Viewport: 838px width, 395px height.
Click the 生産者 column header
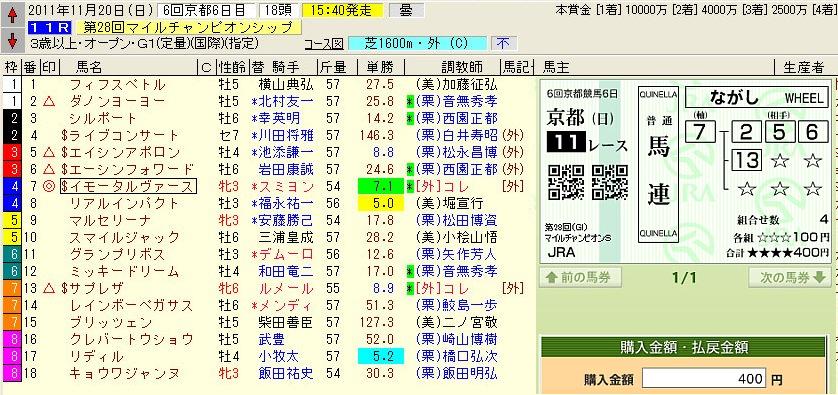coord(804,67)
